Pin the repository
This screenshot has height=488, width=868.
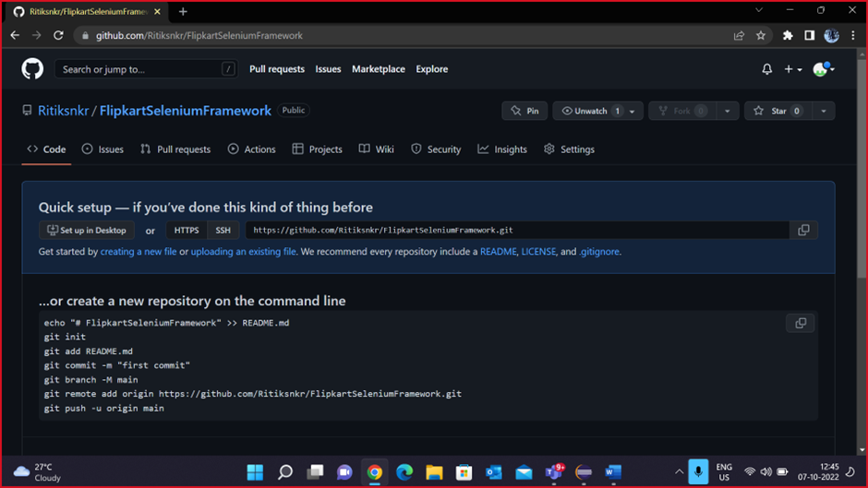(524, 111)
